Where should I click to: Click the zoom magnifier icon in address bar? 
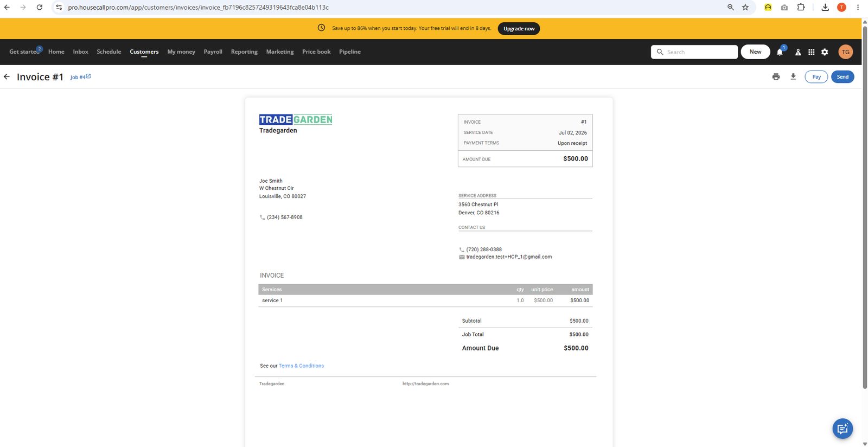click(x=731, y=7)
